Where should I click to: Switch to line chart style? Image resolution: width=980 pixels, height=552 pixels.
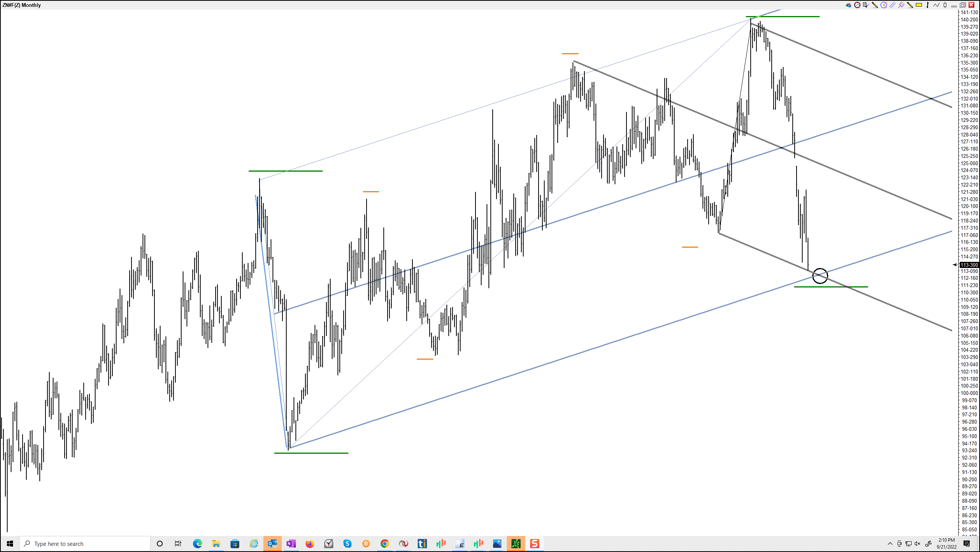(x=936, y=5)
